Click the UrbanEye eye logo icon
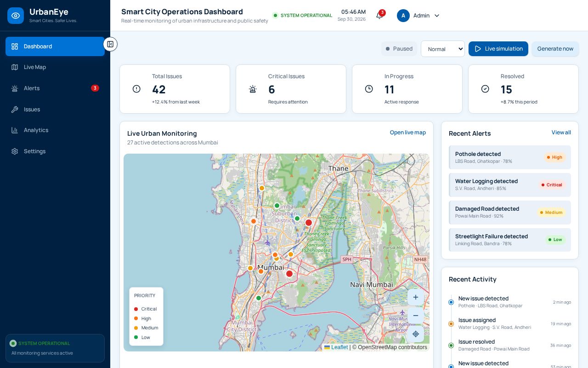The image size is (588, 368). pyautogui.click(x=16, y=16)
